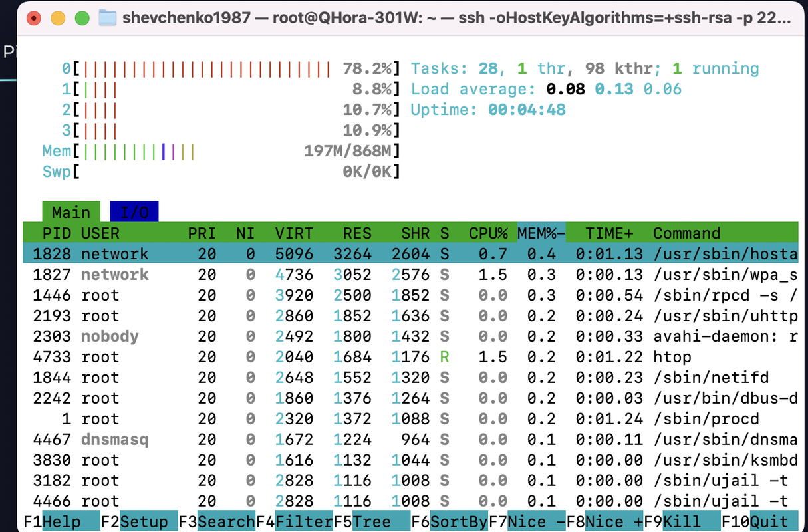Sort by TIME+ column header

[x=609, y=233]
